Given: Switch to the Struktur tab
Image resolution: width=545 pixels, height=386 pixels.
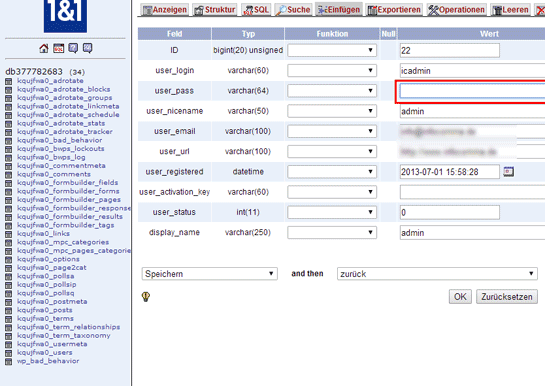Looking at the screenshot, I should [x=215, y=10].
